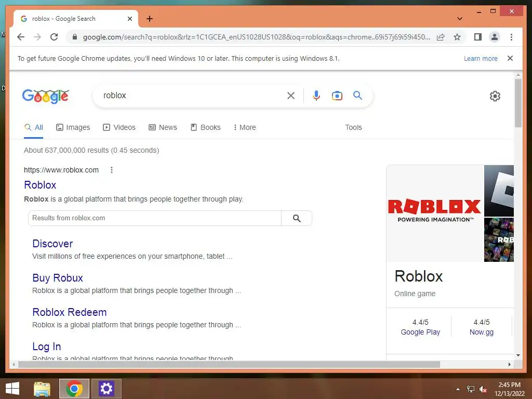The width and height of the screenshot is (532, 399).
Task: Open Learn more about Chrome updates
Action: [481, 58]
